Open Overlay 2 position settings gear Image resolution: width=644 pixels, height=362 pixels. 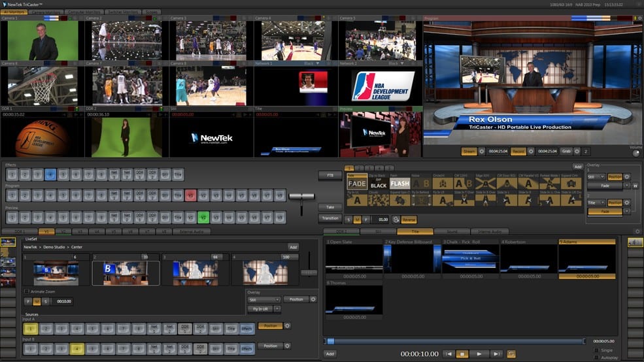pos(627,203)
